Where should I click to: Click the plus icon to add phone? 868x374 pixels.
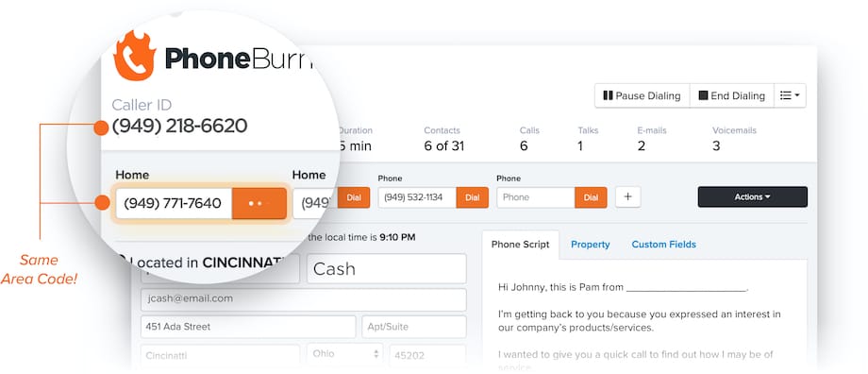coord(627,196)
